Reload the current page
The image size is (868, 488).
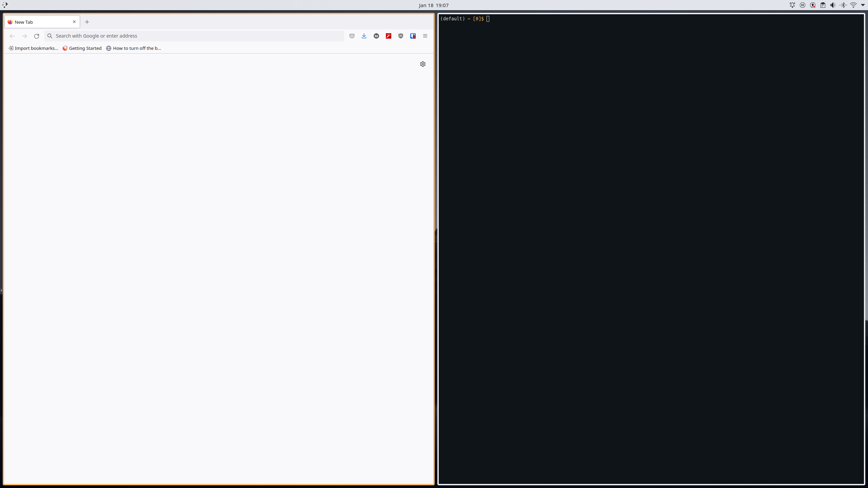pos(37,36)
